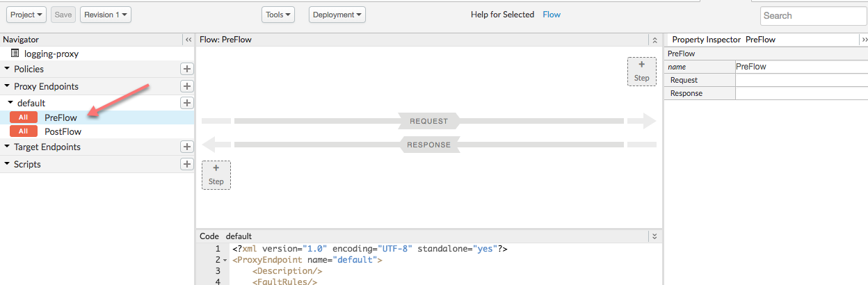Collapse the Policies tree section

click(x=7, y=69)
